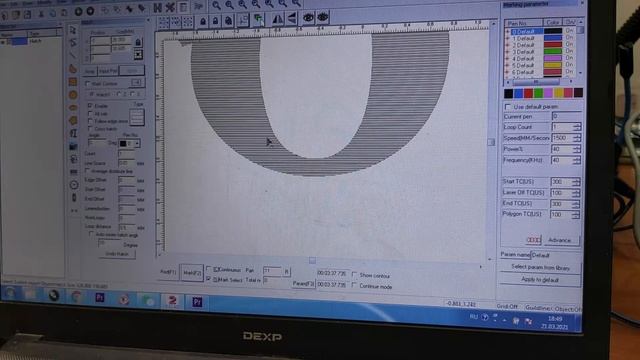The image size is (640, 360).
Task: Click Select param from library
Action: pyautogui.click(x=540, y=267)
